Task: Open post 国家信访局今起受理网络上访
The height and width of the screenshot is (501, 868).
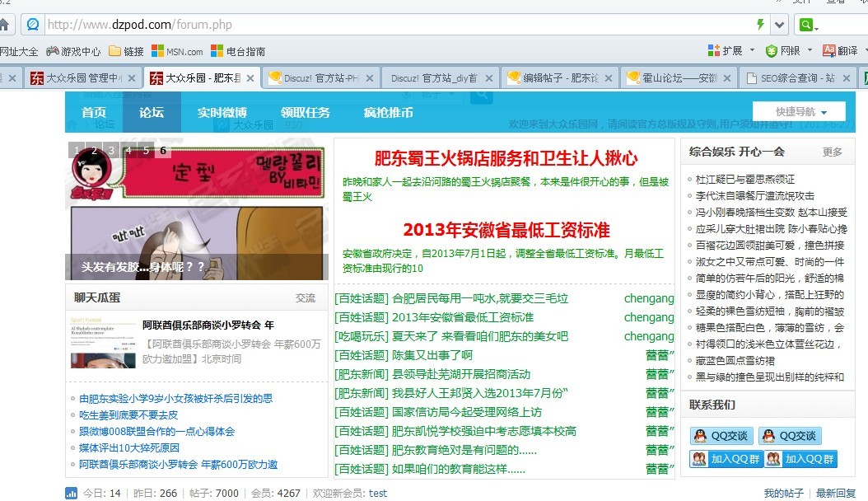Action: click(467, 412)
